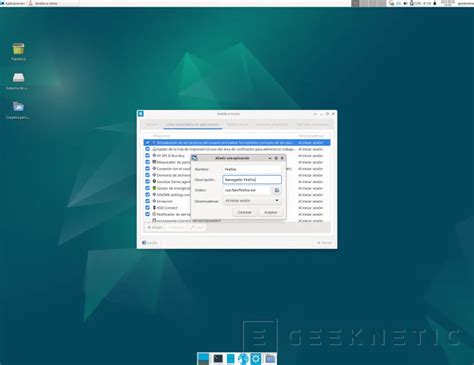Uncheck the KDE Connect autostart checkbox
This screenshot has width=474, height=365.
pyautogui.click(x=147, y=208)
